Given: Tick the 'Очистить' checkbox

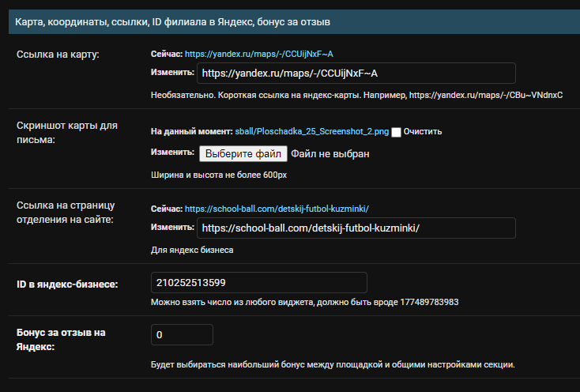Looking at the screenshot, I should click(x=397, y=132).
